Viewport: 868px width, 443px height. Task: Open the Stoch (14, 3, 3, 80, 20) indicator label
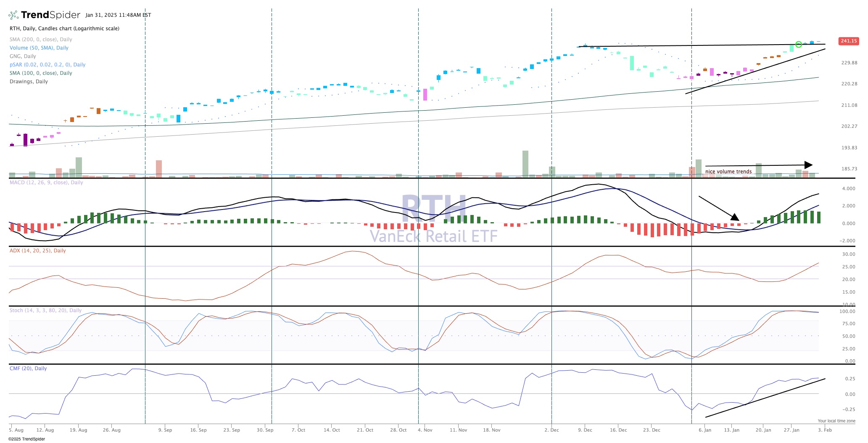point(45,310)
